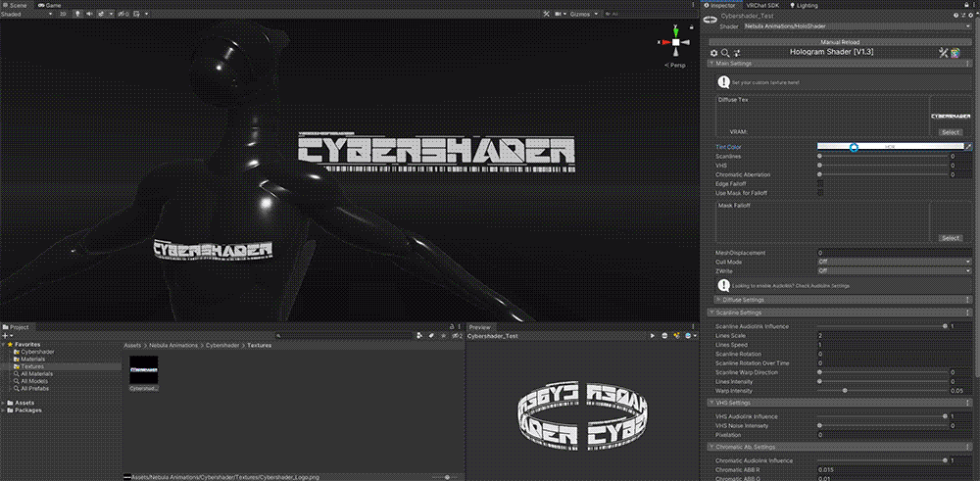Open the material help icon
The width and height of the screenshot is (980, 481).
coord(956,16)
